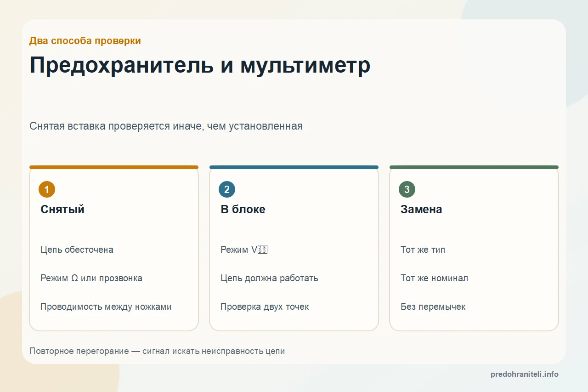
Task: Click the "В блоке" card title
Action: tap(243, 210)
